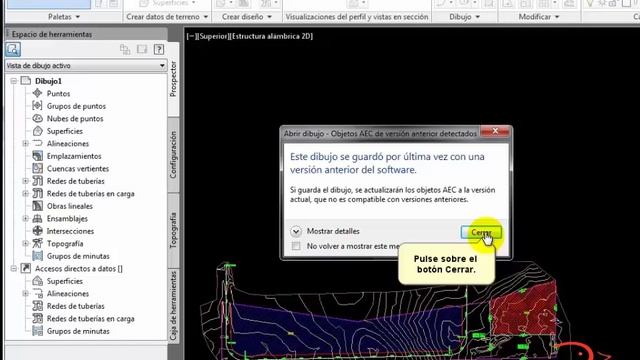Select 'Redes de tuberías en carga' under Accesos directos
The height and width of the screenshot is (360, 640).
pyautogui.click(x=91, y=318)
